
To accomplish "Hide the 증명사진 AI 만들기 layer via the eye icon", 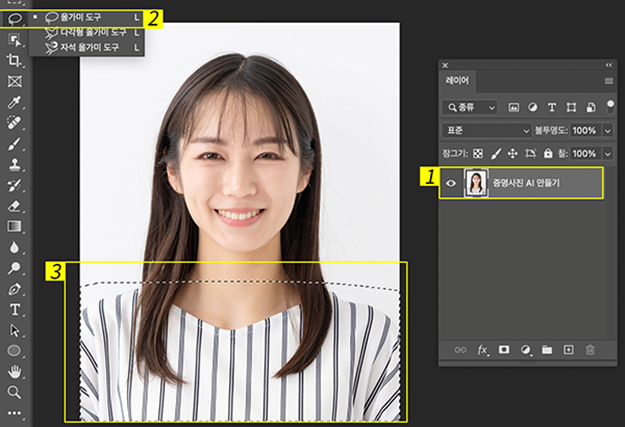I will (x=449, y=183).
